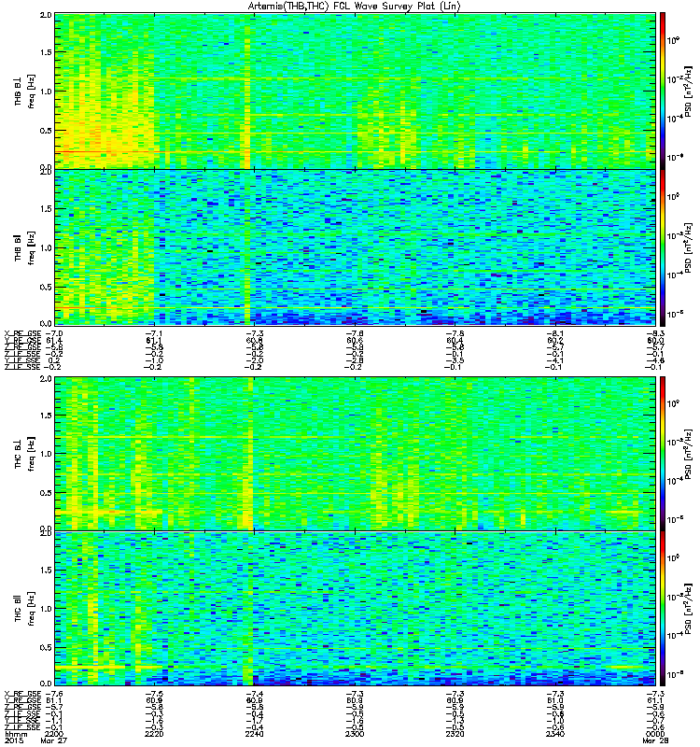Click the '0000' time tick label

point(655,734)
